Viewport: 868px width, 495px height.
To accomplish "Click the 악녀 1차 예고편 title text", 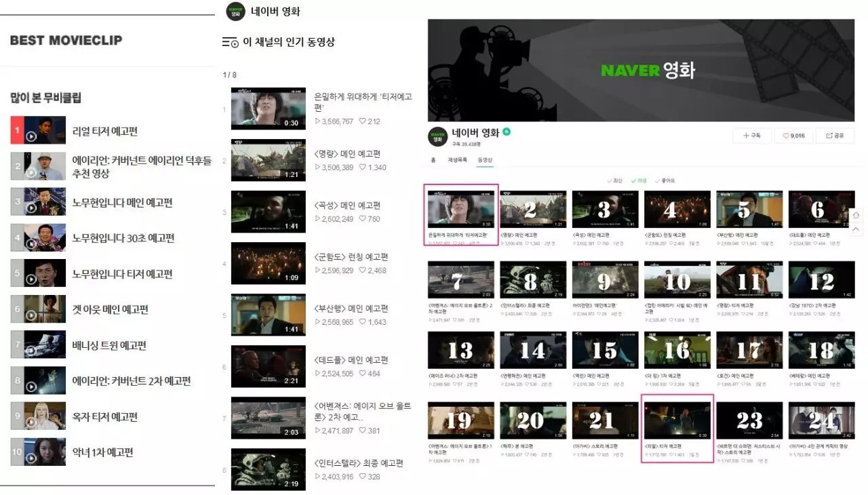I will 103,452.
